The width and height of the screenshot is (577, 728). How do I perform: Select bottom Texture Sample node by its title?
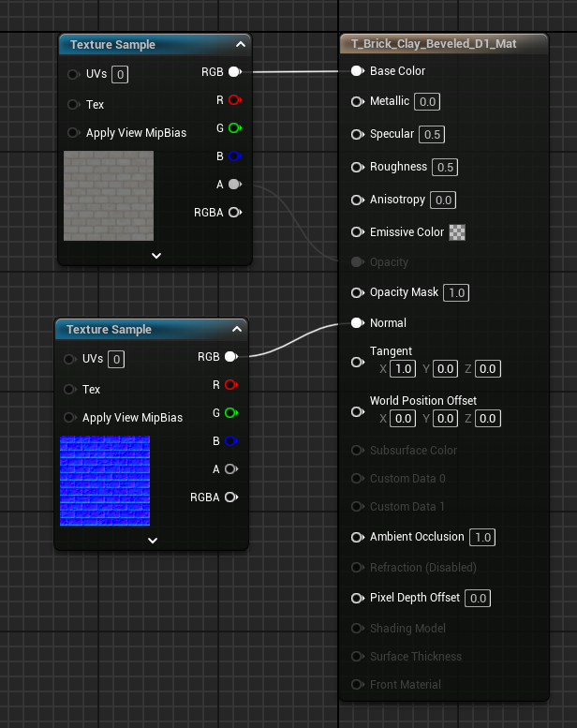(109, 329)
